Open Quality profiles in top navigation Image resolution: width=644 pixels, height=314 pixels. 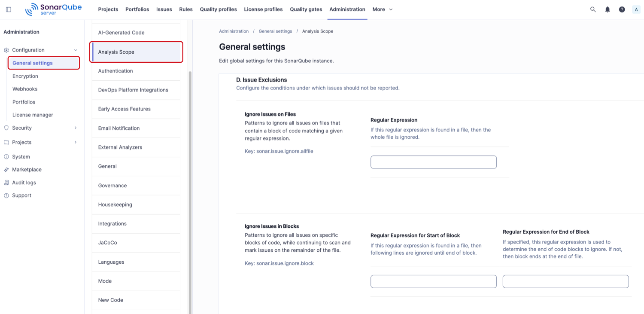point(218,9)
